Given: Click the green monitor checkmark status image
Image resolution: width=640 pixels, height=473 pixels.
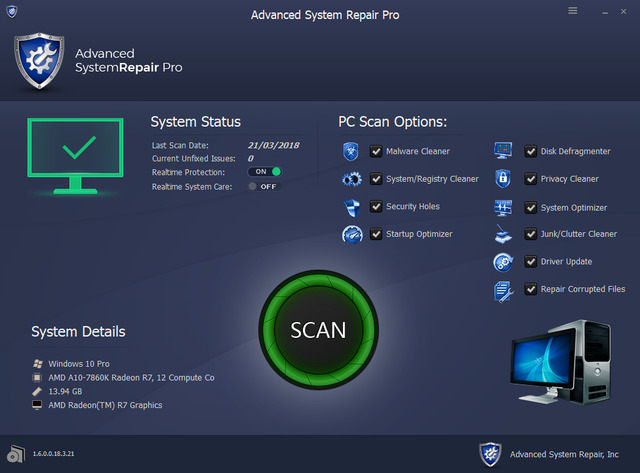Looking at the screenshot, I should pyautogui.click(x=75, y=155).
